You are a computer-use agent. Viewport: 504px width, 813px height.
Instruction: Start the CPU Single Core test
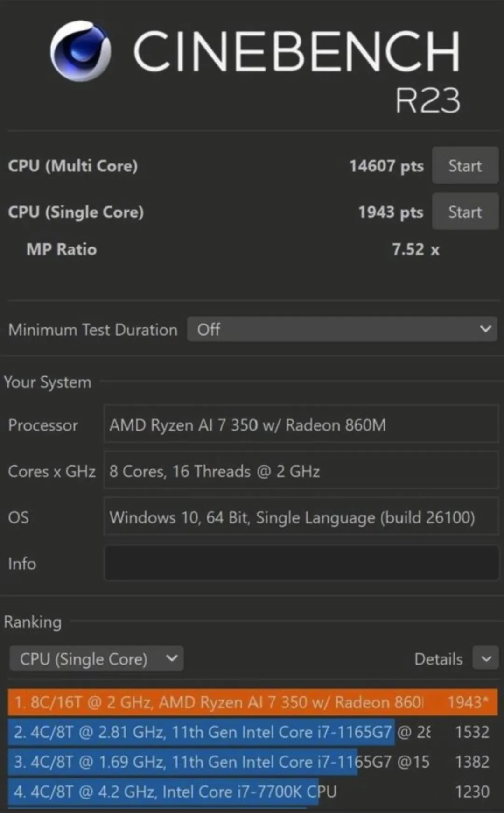[x=465, y=212]
